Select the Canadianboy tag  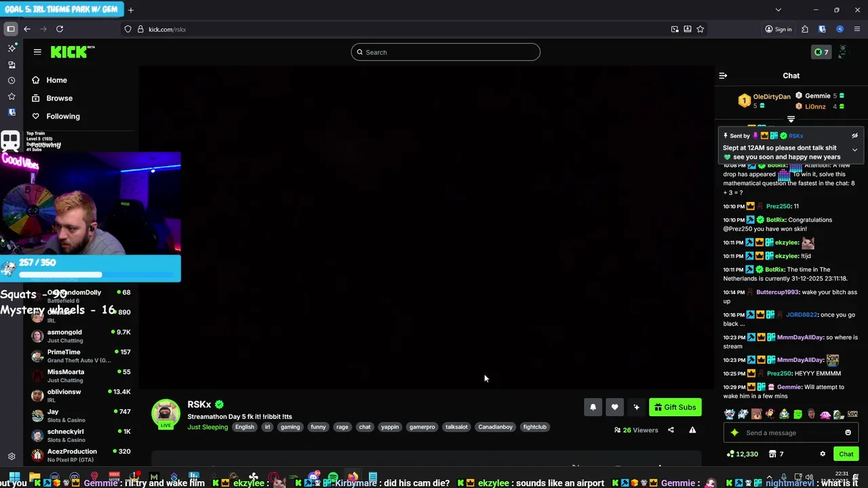coord(495,427)
